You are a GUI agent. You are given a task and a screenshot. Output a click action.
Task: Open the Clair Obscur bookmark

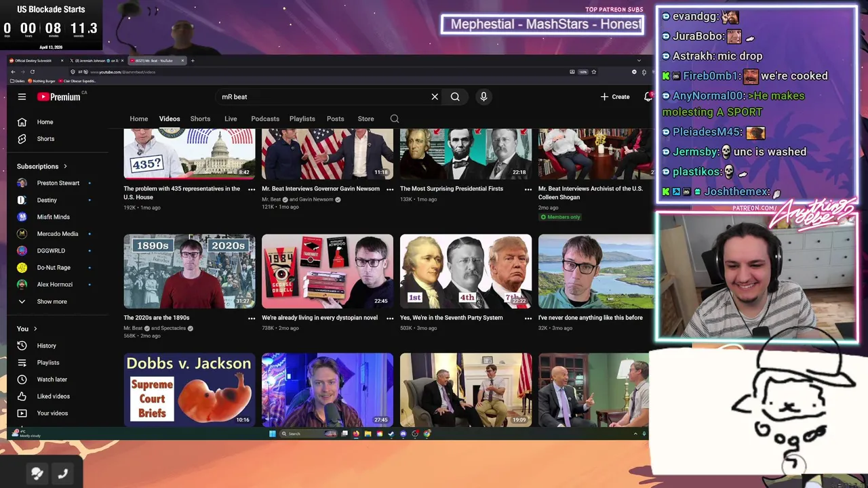[x=77, y=81]
